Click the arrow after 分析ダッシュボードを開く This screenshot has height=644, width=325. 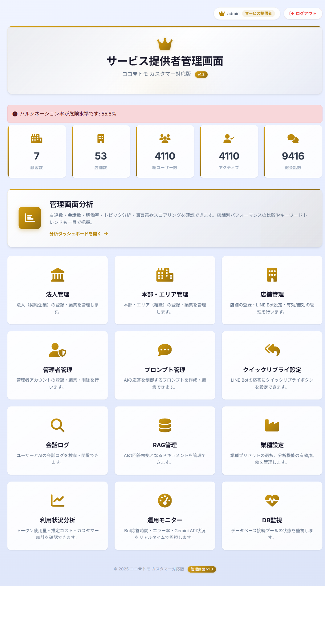[x=106, y=234]
